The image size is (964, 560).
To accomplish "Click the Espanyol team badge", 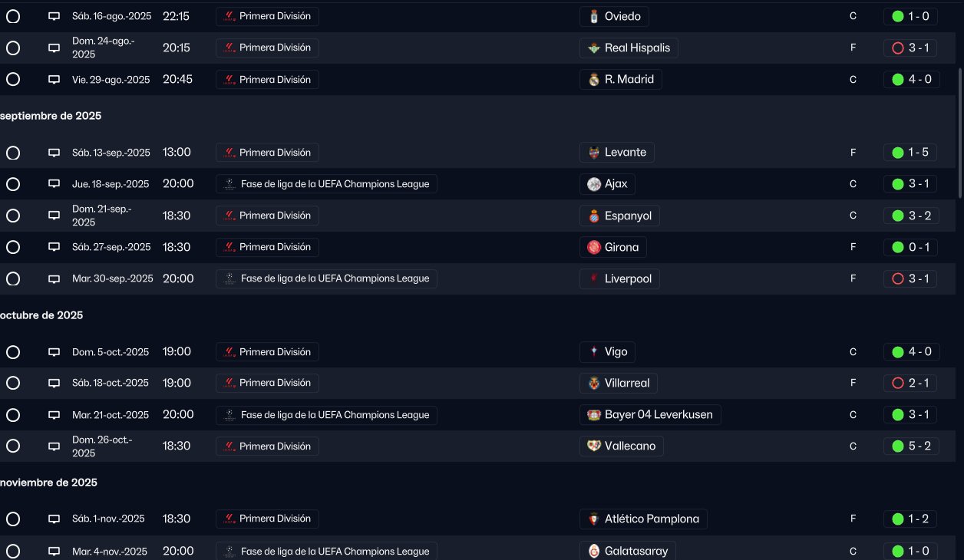I will [593, 216].
